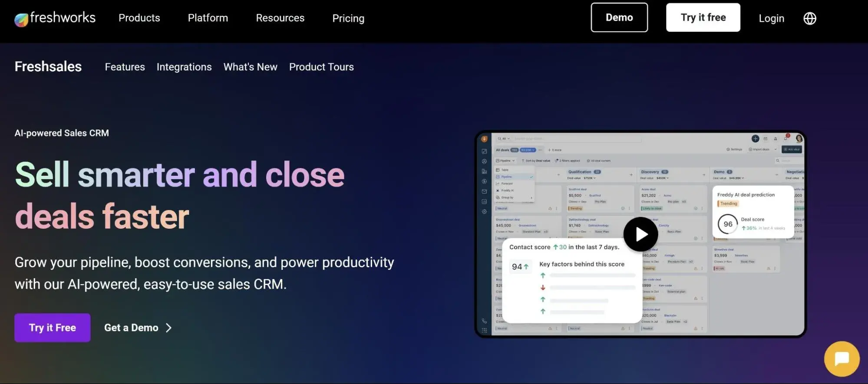
Task: Play the Freshsales product video
Action: (640, 234)
